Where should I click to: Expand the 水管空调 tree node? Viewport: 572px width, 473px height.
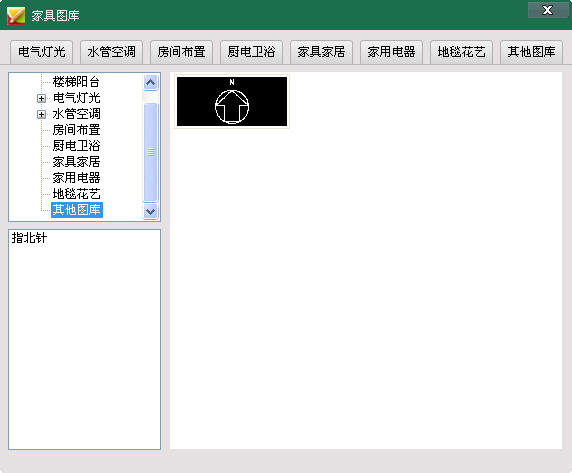[x=41, y=114]
